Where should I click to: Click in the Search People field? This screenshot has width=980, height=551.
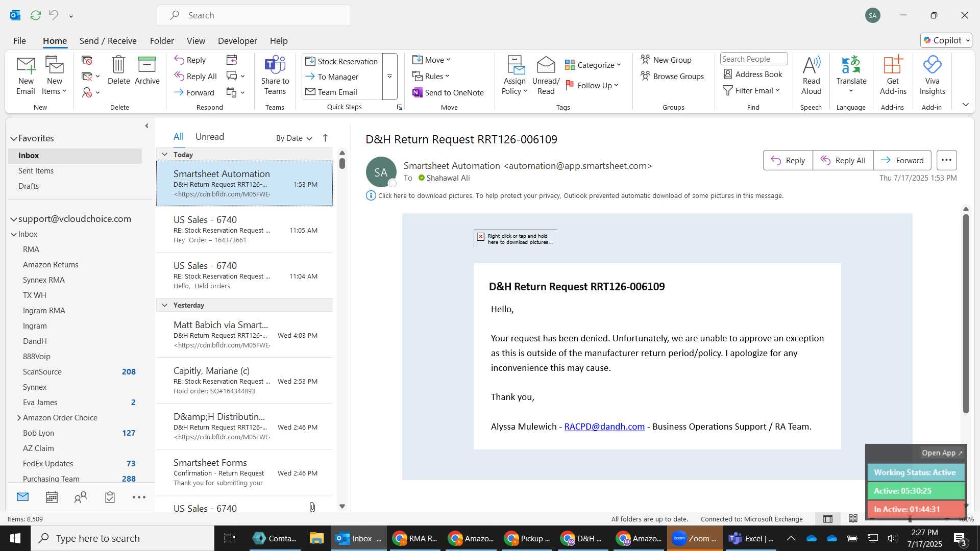click(x=753, y=59)
